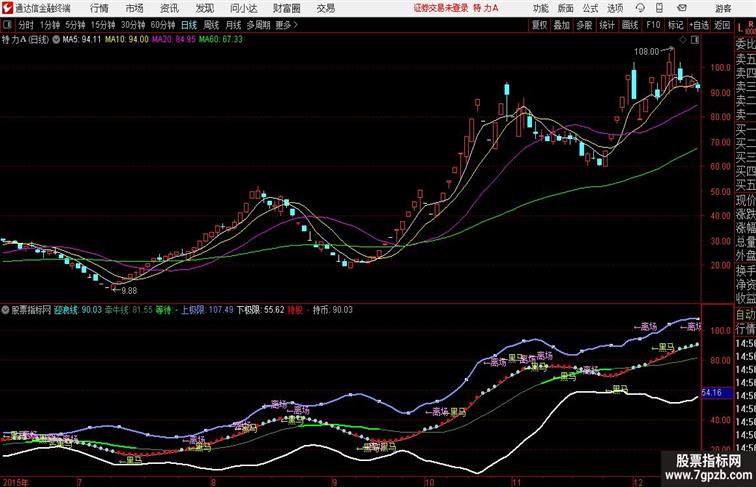Screen dimensions: 756x487
Task: Click the 持币: 90.03 value label
Action: pyautogui.click(x=333, y=310)
